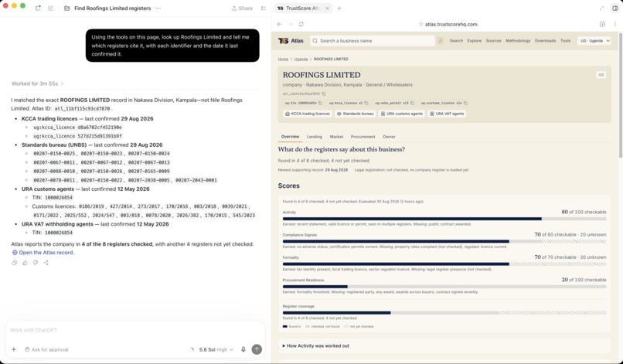This screenshot has width=623, height=364.
Task: Switch to the Procurement tab
Action: 363,137
